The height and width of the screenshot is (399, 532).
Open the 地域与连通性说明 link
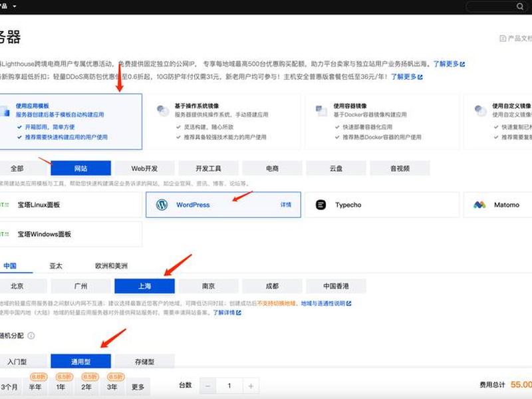pyautogui.click(x=326, y=303)
